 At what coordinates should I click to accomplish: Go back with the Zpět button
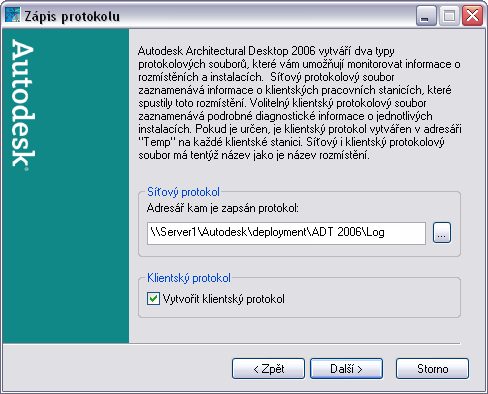click(x=268, y=369)
